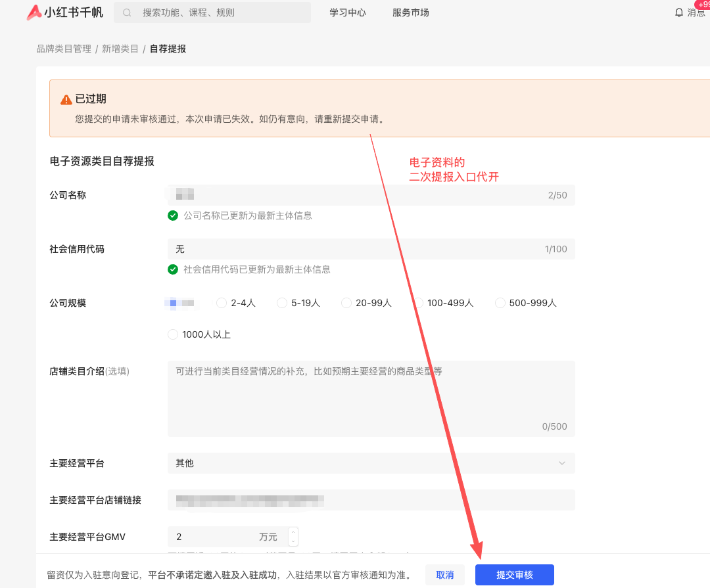Select the 500-999人 company size option

coord(526,303)
